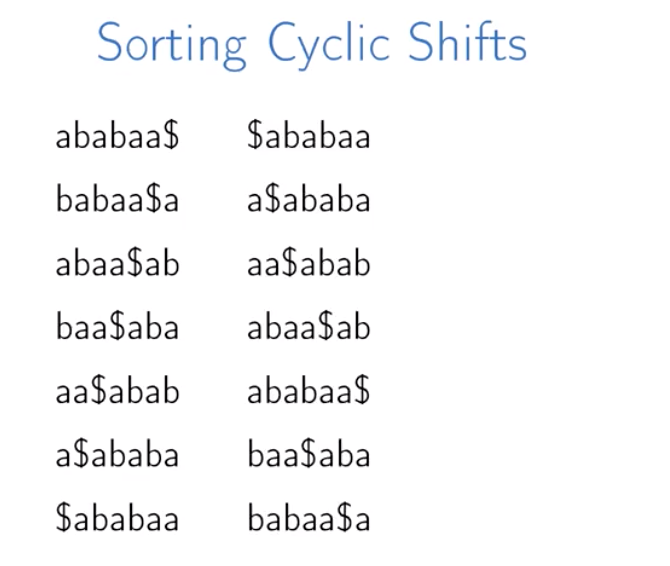Click babaa$a at sorted column's bottom
Screen dimensions: 670x566
click(309, 518)
